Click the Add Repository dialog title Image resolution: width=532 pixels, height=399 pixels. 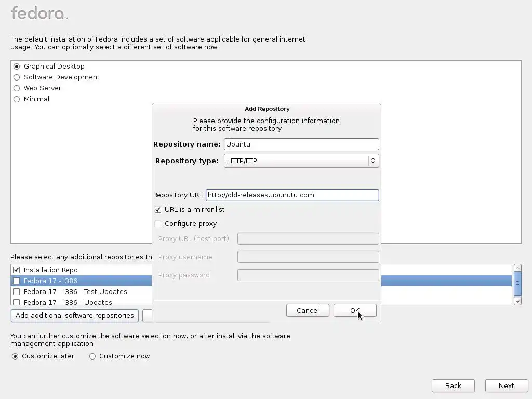click(x=268, y=109)
